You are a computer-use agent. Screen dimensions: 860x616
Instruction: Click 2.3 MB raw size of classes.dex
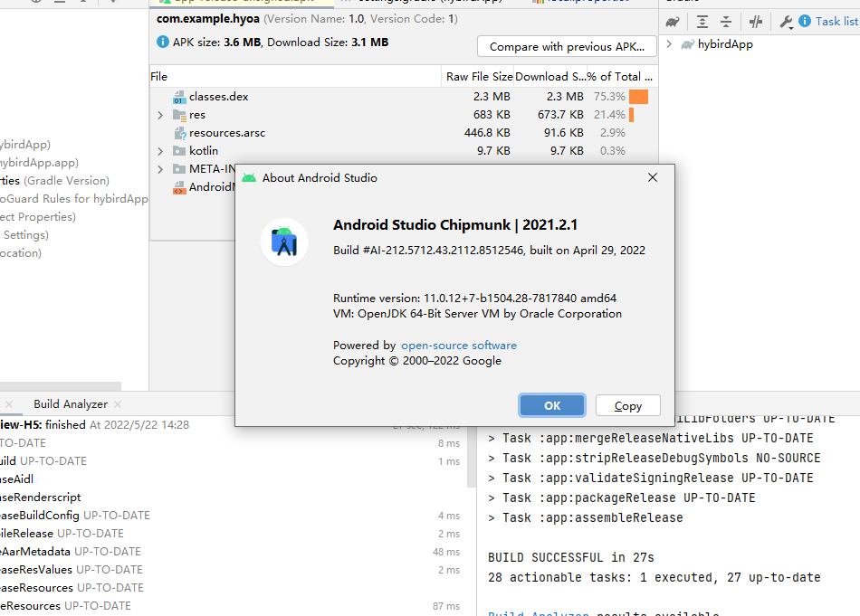492,97
